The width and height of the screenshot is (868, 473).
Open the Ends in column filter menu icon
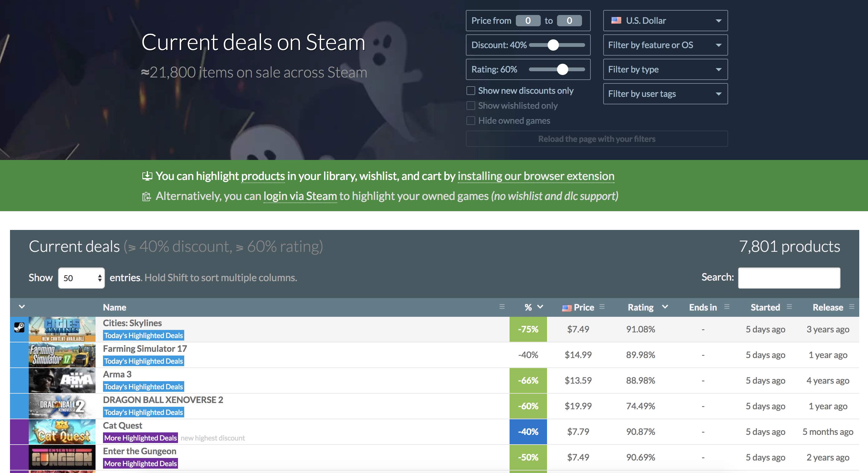coord(727,307)
